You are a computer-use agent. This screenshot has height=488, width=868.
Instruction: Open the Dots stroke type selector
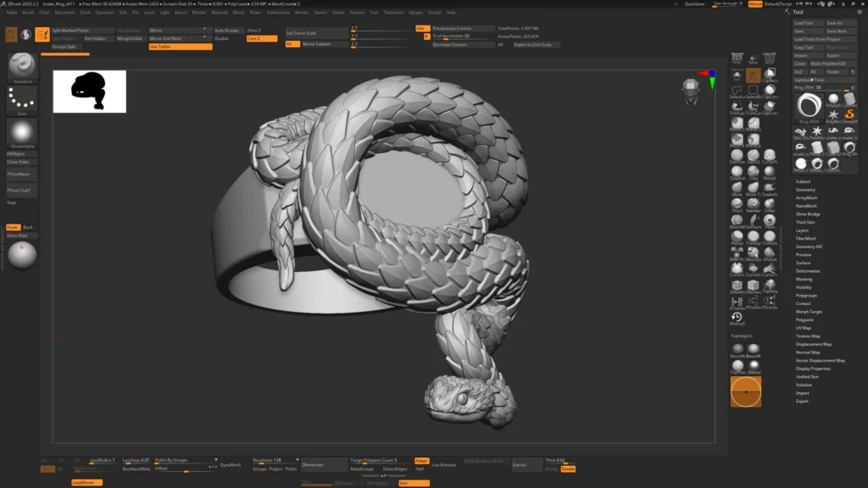(22, 100)
